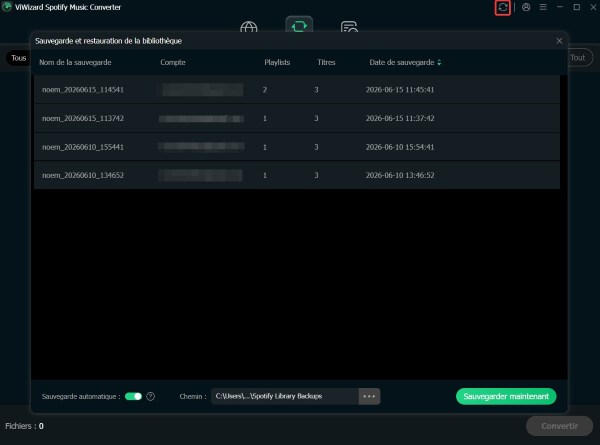
Task: Select the Tous filter tab
Action: tap(18, 58)
